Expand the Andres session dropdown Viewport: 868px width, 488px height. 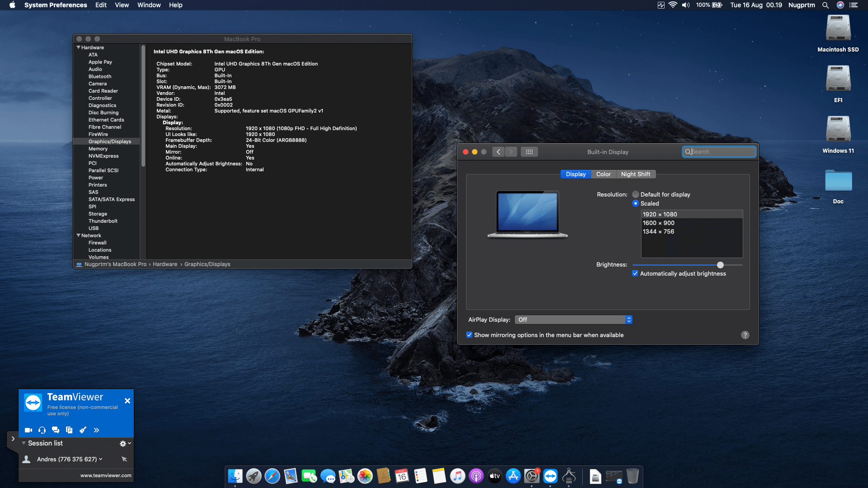(100, 459)
